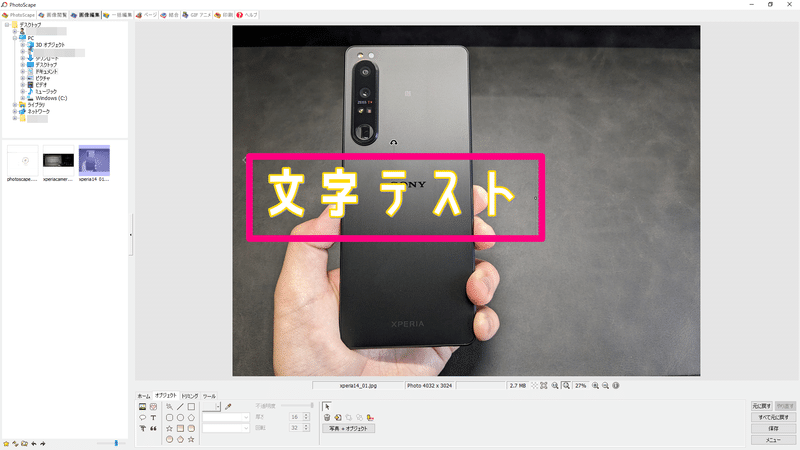The height and width of the screenshot is (450, 800).
Task: Select the square Box outline tool
Action: (x=191, y=407)
